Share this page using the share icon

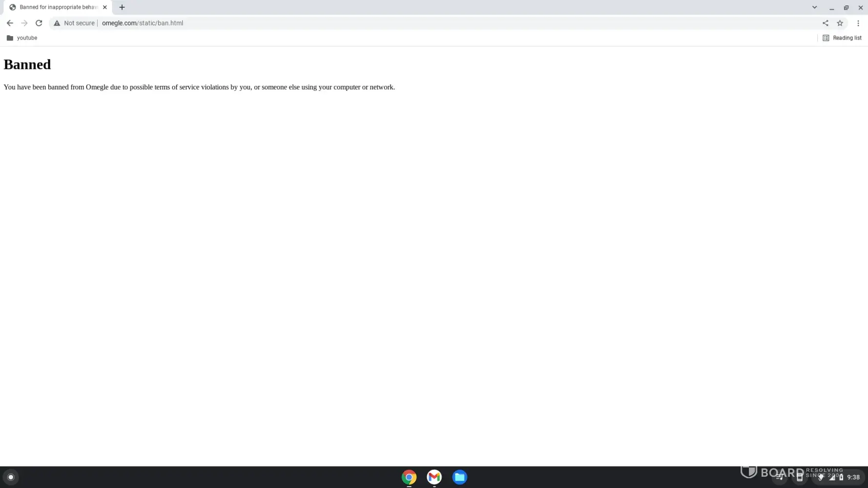click(825, 23)
